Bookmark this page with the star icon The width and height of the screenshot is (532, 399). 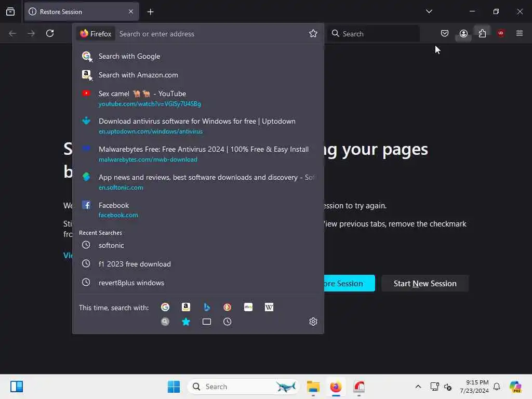313,33
